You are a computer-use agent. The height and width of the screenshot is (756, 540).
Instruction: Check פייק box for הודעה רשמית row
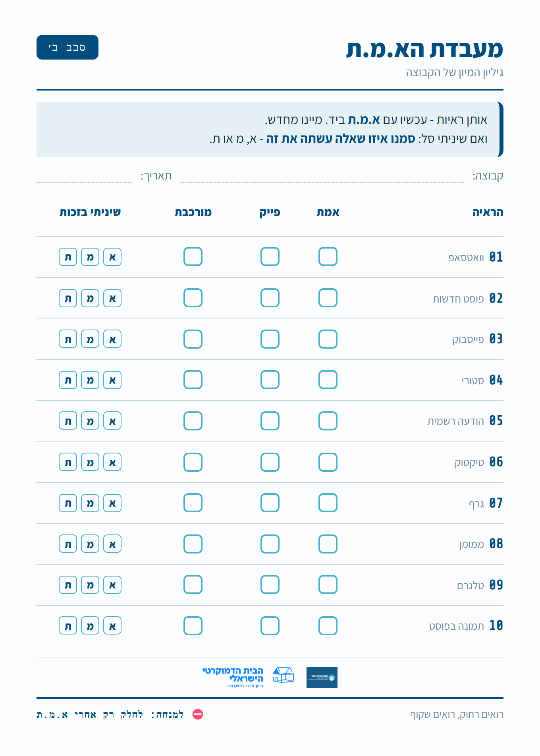point(270,421)
